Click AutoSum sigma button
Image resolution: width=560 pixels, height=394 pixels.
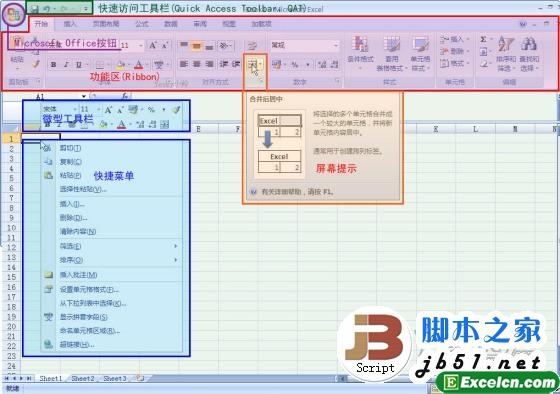point(485,39)
